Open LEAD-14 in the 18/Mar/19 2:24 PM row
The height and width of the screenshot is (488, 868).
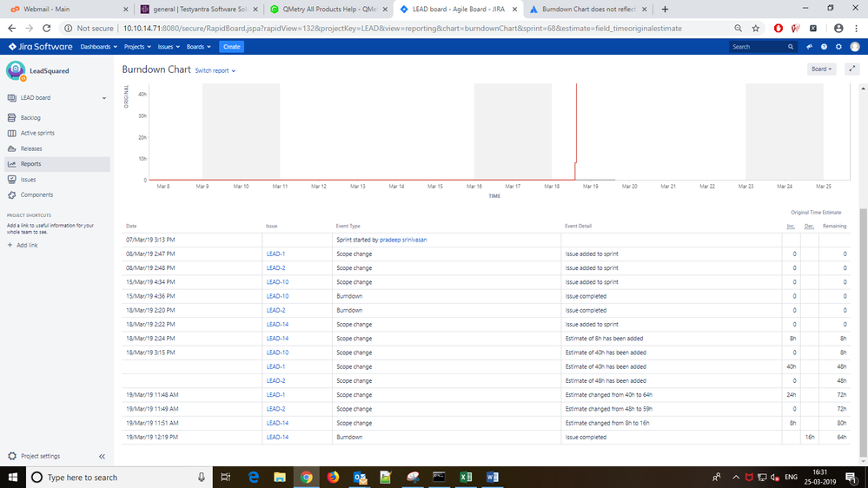(277, 339)
